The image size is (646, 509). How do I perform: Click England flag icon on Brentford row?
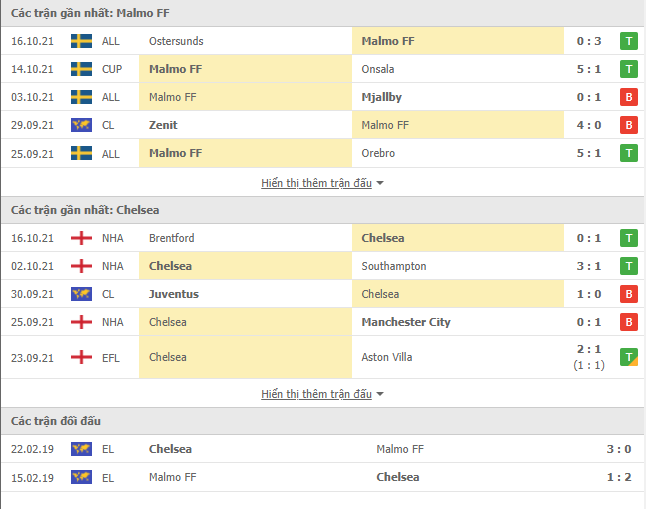[x=81, y=238]
